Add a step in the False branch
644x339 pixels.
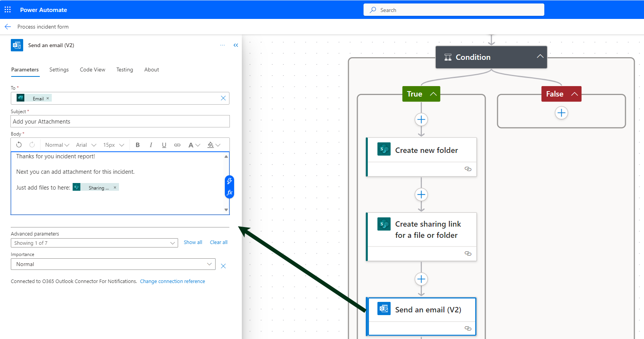tap(561, 113)
